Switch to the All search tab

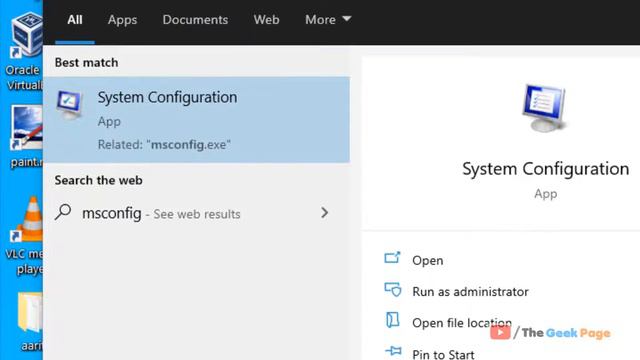[x=75, y=20]
